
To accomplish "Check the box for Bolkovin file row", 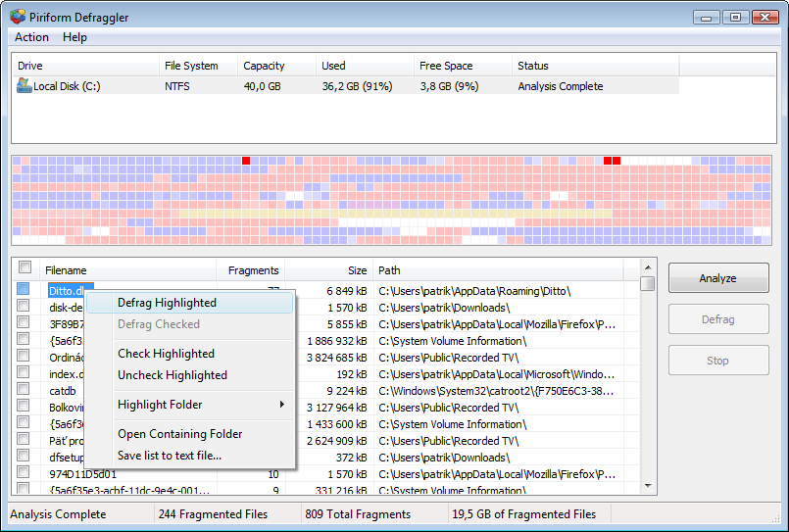I will [24, 405].
